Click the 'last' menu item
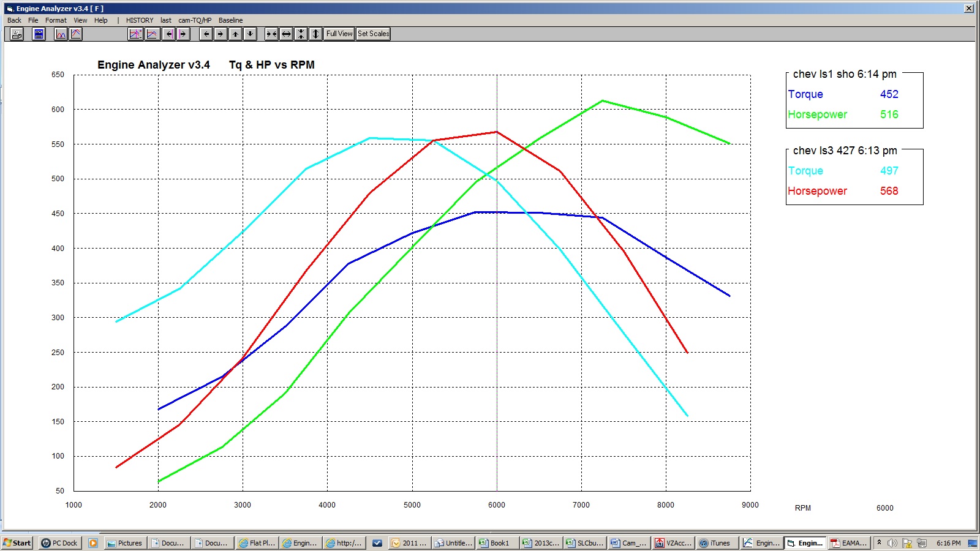 point(166,20)
